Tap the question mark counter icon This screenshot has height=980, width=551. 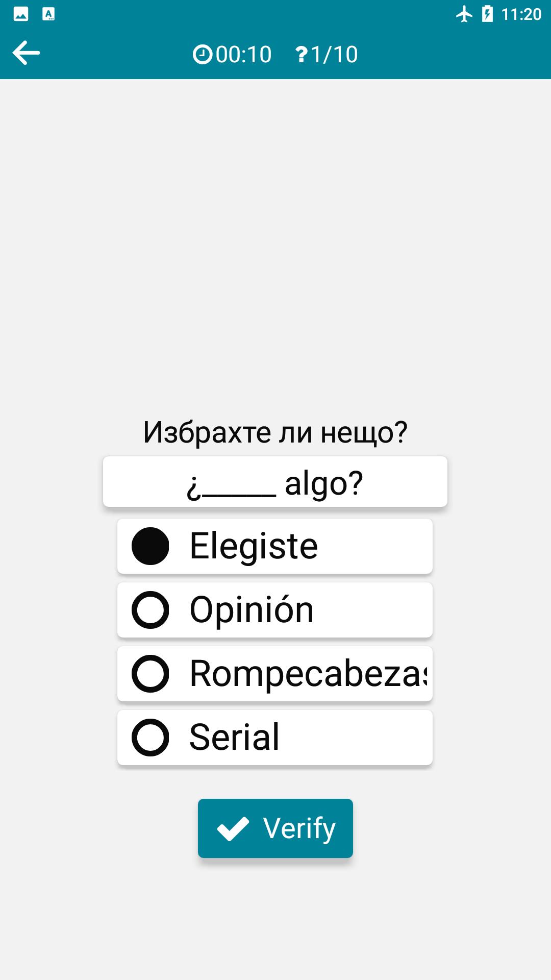(302, 55)
